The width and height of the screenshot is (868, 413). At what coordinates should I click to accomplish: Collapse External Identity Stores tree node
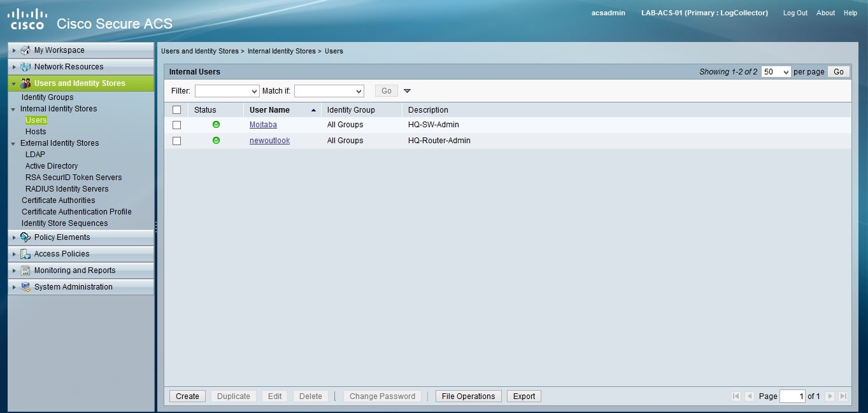[13, 144]
